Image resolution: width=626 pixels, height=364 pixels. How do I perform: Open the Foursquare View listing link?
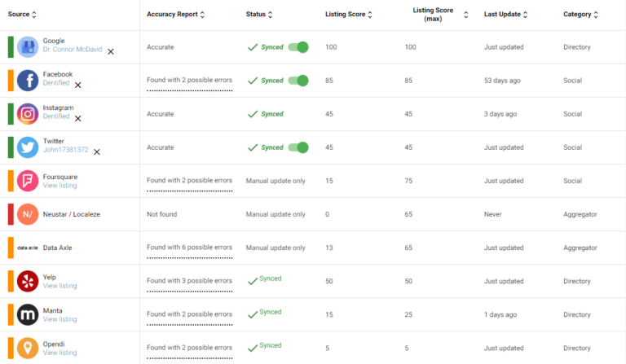60,186
